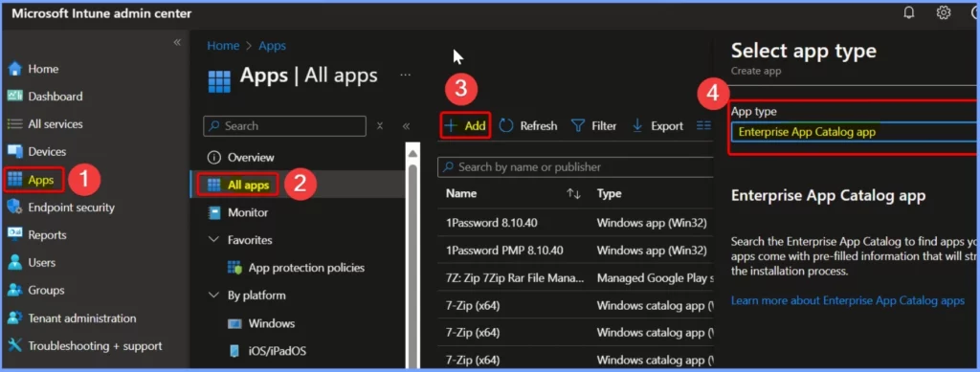
Task: Open notifications bell icon
Action: coord(909,12)
